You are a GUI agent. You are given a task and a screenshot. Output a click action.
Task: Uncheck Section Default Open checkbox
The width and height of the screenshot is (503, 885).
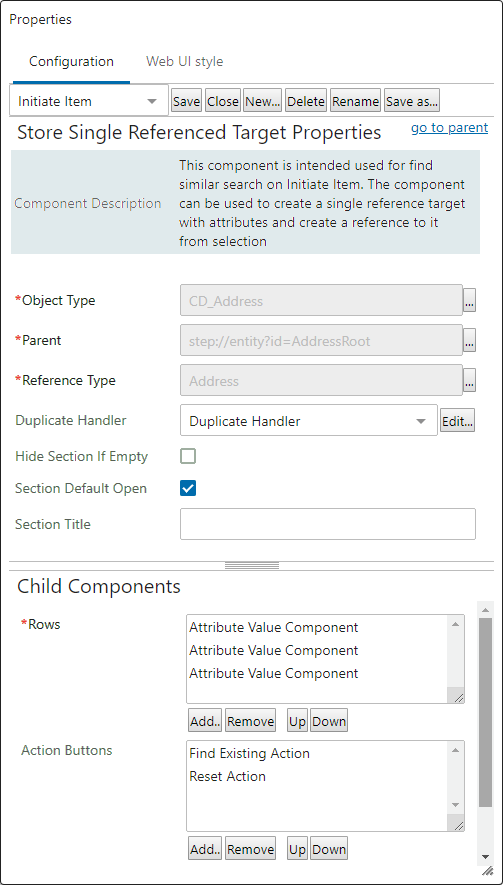click(188, 488)
